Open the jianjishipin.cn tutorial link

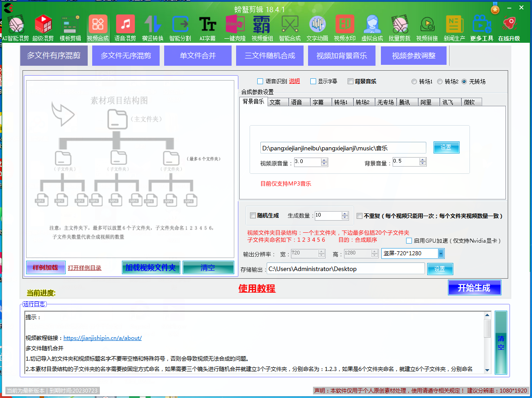tap(103, 338)
